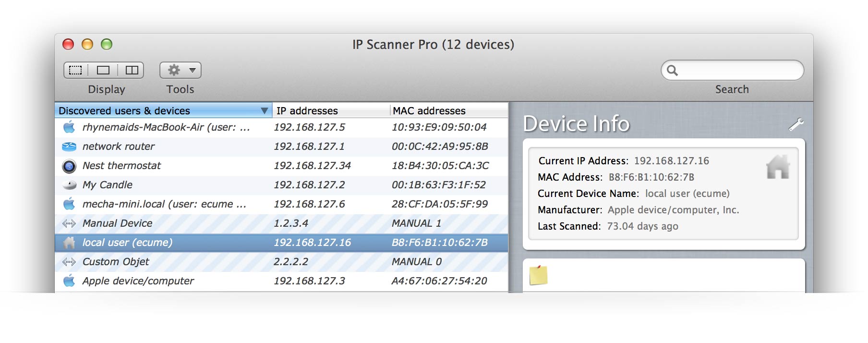Image resolution: width=868 pixels, height=343 pixels.
Task: Click Last Scanned value 73.04 days ago
Action: (643, 226)
